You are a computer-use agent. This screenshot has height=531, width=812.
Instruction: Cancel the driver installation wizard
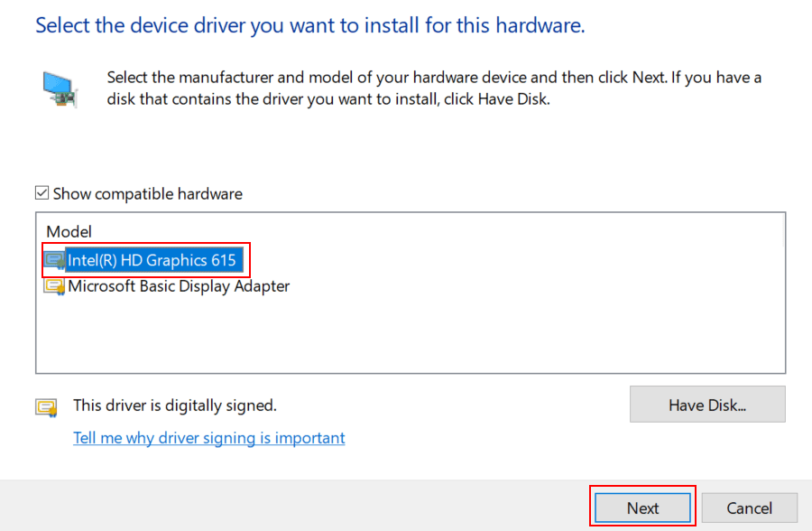coord(750,508)
